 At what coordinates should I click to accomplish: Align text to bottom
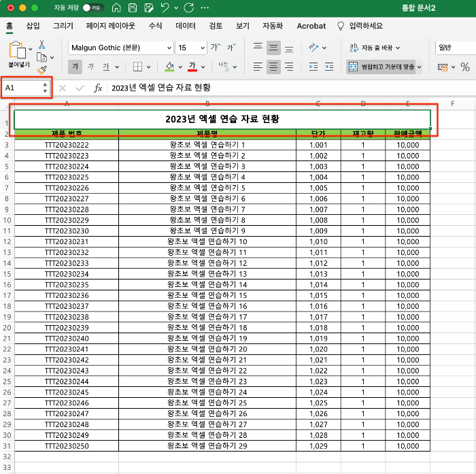(289, 48)
